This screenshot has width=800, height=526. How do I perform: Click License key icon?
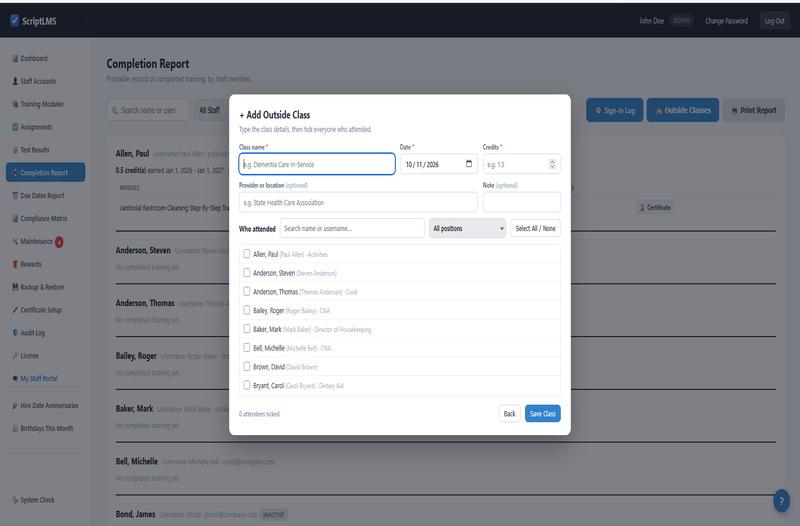point(15,356)
